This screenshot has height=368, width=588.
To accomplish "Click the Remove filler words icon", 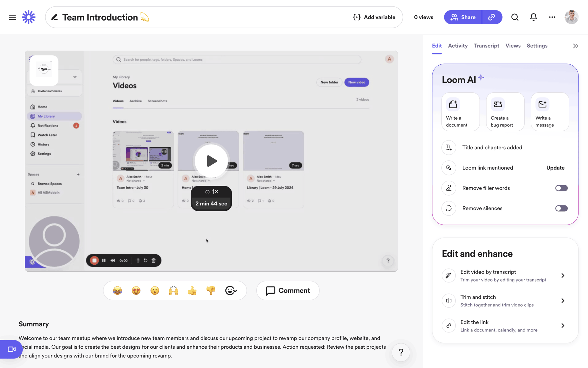I will 449,188.
